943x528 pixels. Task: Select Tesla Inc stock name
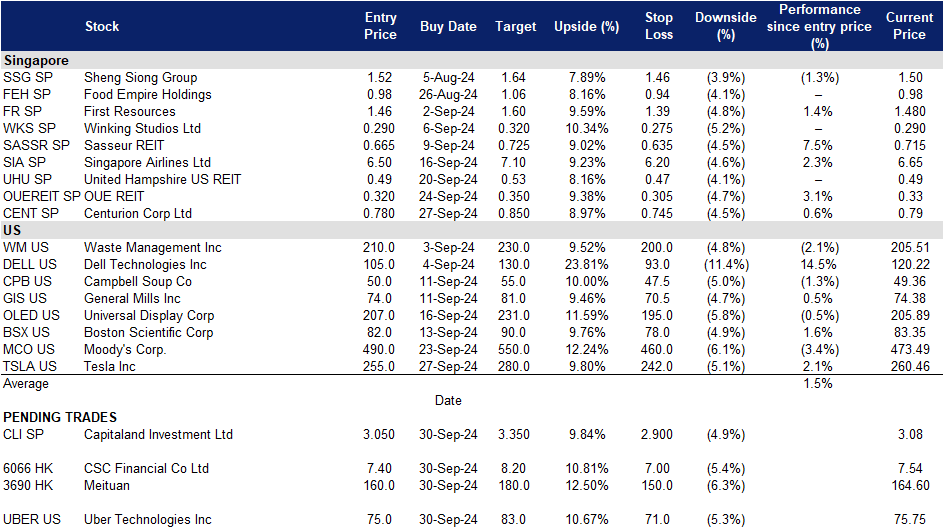pos(109,366)
